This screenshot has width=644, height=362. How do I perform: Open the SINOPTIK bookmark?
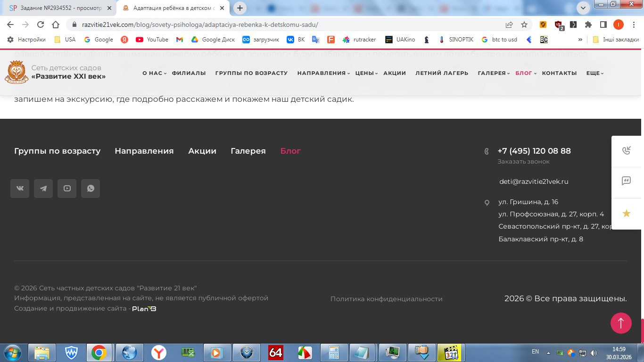click(455, 40)
